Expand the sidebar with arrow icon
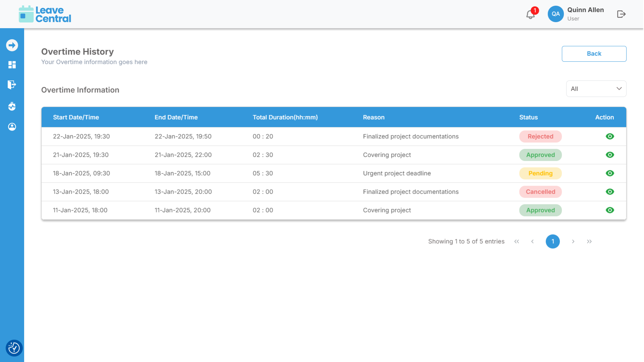Image resolution: width=644 pixels, height=362 pixels. point(12,45)
